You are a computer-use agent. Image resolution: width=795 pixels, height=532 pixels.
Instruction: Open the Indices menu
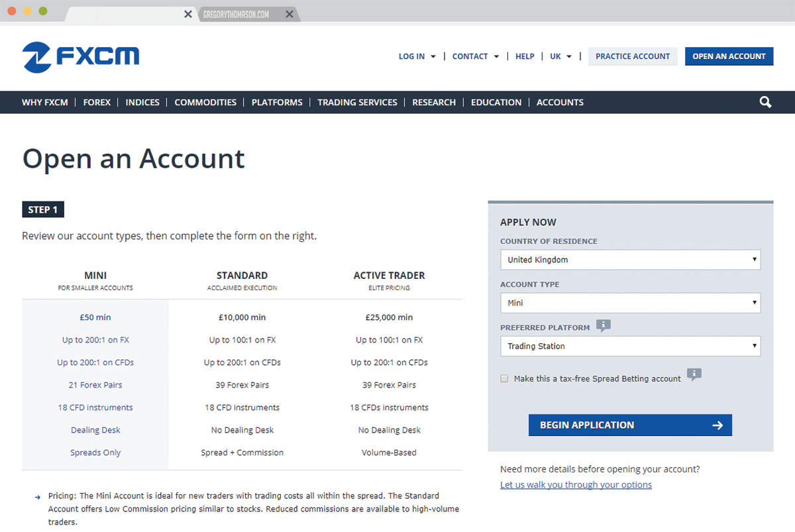click(142, 102)
